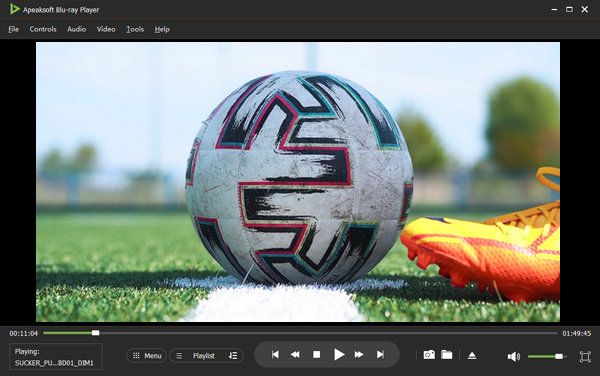Click the Menu button
The width and height of the screenshot is (600, 376).
147,356
